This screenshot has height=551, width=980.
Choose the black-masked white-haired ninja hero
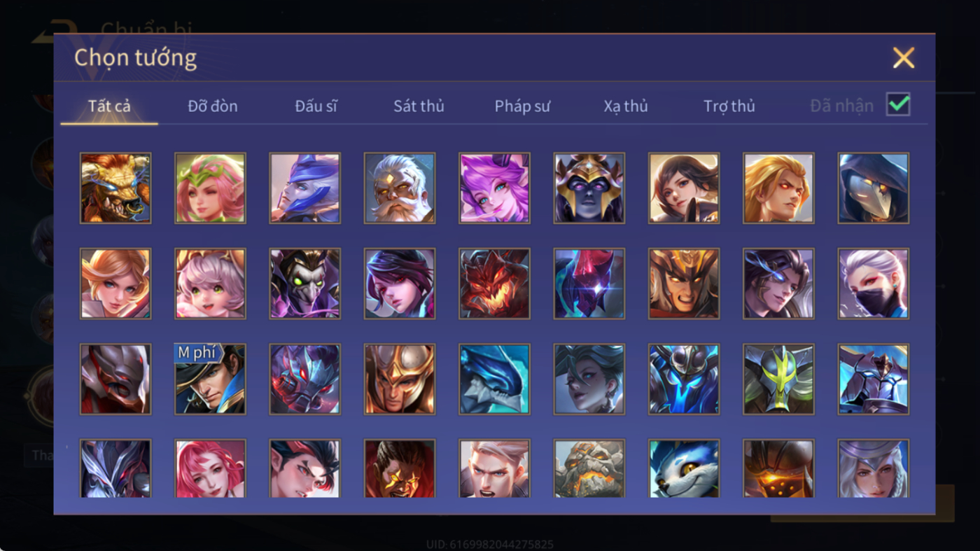coord(874,284)
